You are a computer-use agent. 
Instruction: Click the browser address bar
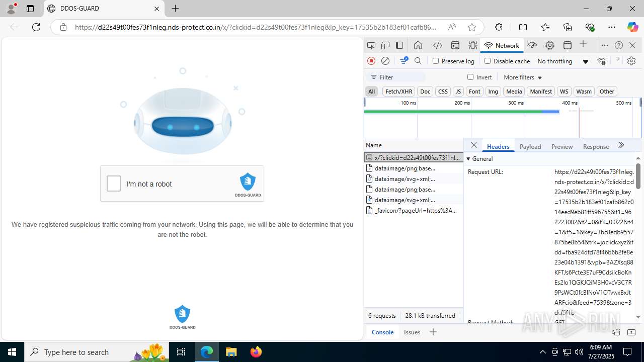256,27
